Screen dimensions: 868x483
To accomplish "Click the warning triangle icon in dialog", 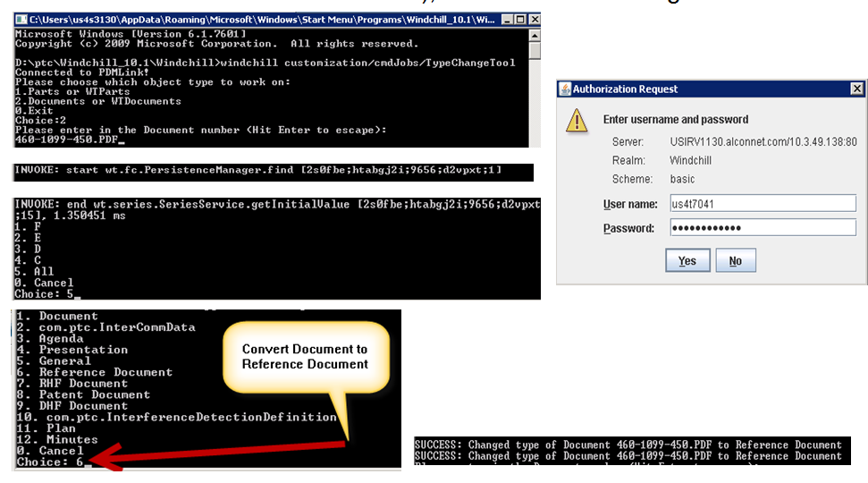I will (577, 120).
